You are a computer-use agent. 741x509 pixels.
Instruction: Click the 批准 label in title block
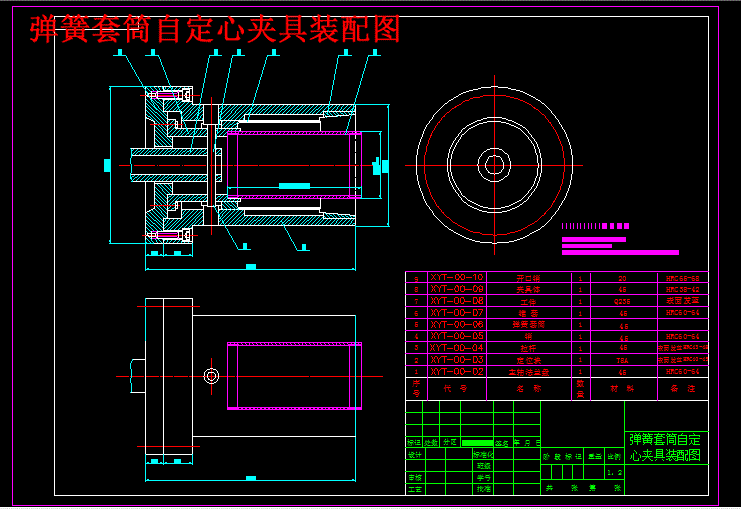483,489
